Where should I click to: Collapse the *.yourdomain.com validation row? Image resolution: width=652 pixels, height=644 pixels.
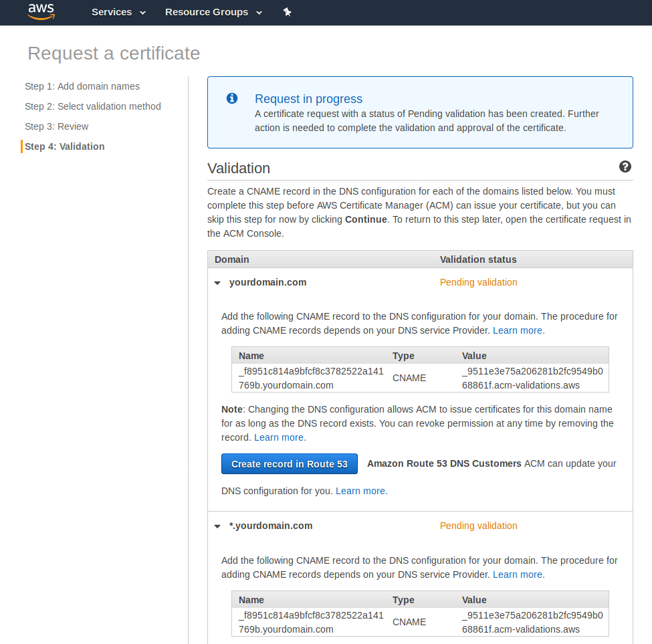coord(217,526)
